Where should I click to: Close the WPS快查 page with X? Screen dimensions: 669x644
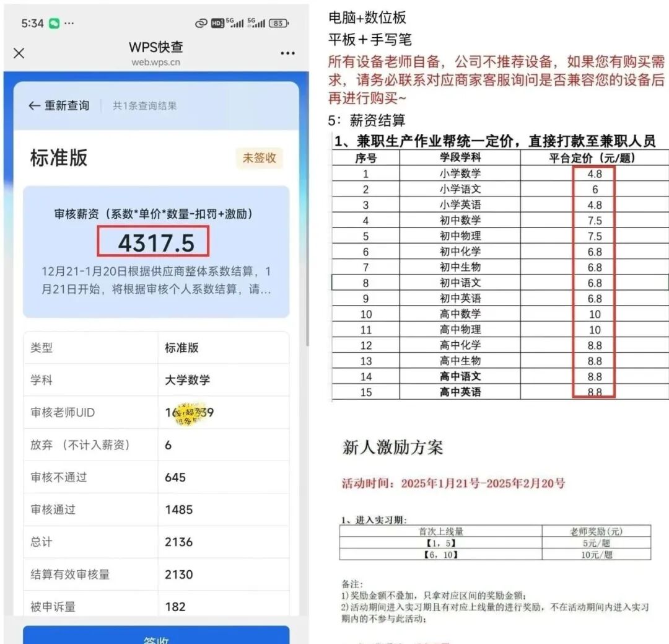pyautogui.click(x=19, y=53)
